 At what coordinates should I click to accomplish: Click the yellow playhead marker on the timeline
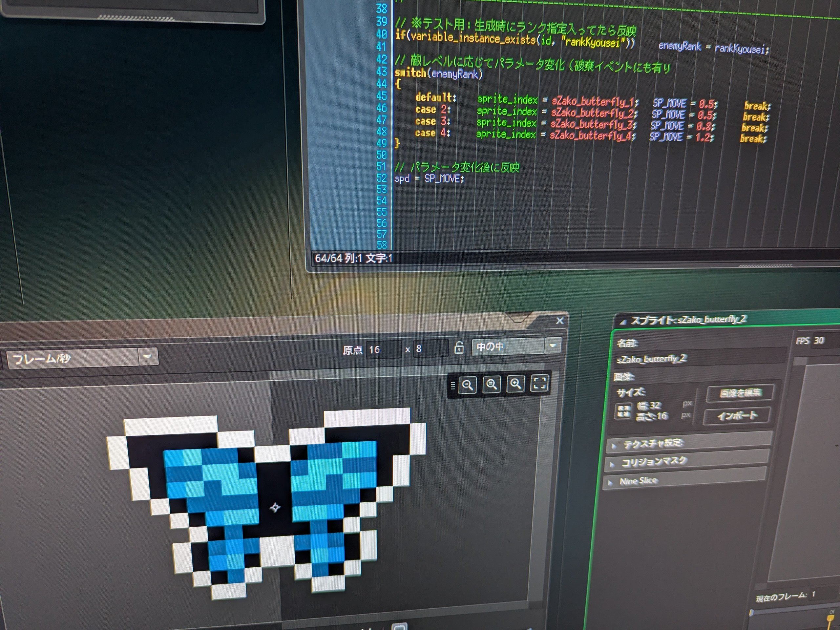coord(830,619)
